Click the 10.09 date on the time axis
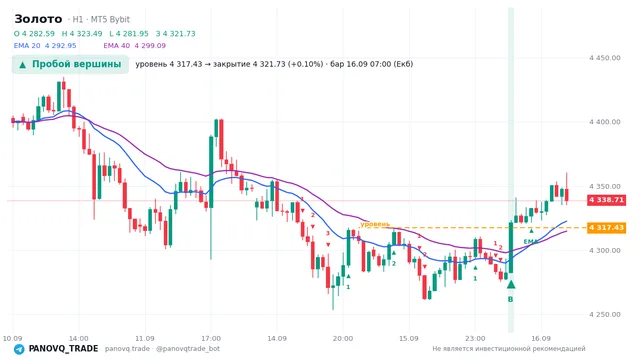Image resolution: width=640 pixels, height=360 pixels. click(12, 338)
